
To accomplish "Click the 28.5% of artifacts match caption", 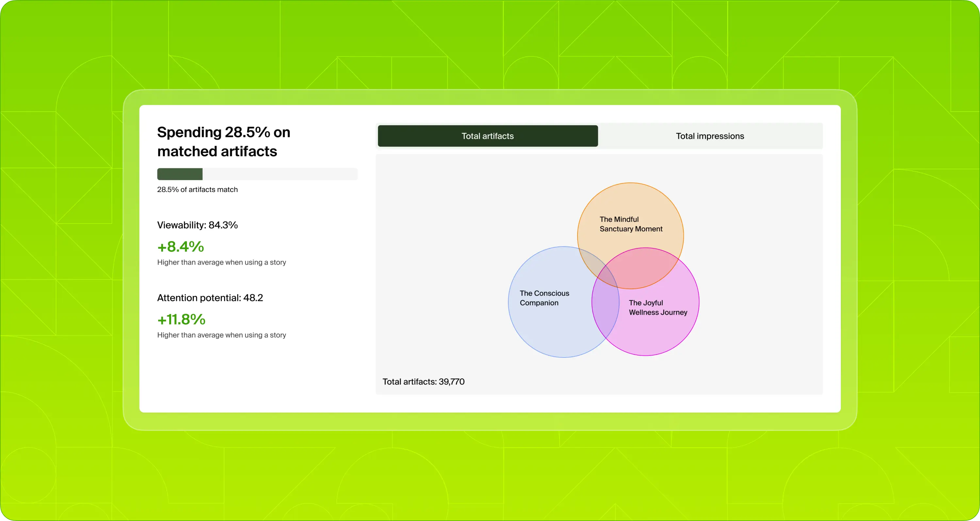I will (x=197, y=189).
